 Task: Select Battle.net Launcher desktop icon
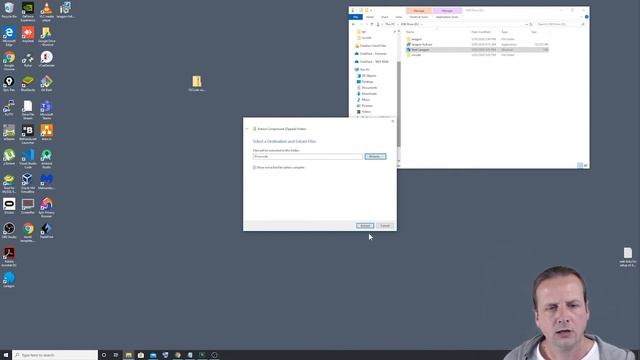click(x=28, y=135)
